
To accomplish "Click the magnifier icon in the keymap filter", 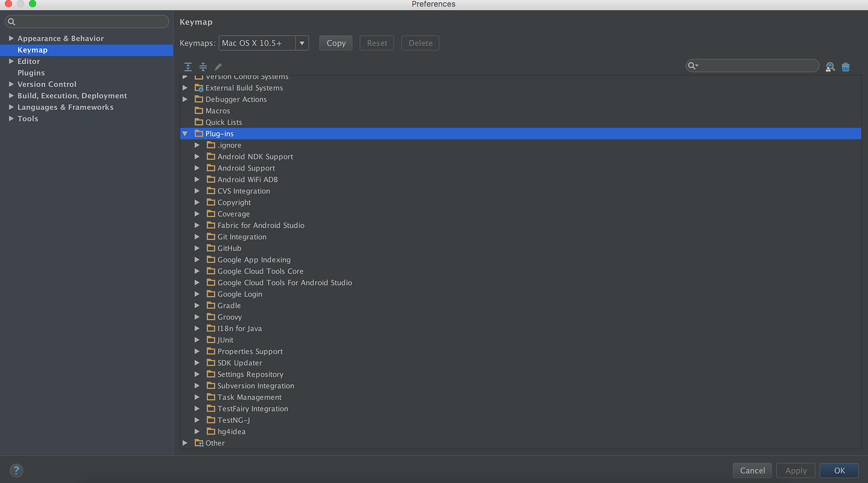I will [693, 66].
